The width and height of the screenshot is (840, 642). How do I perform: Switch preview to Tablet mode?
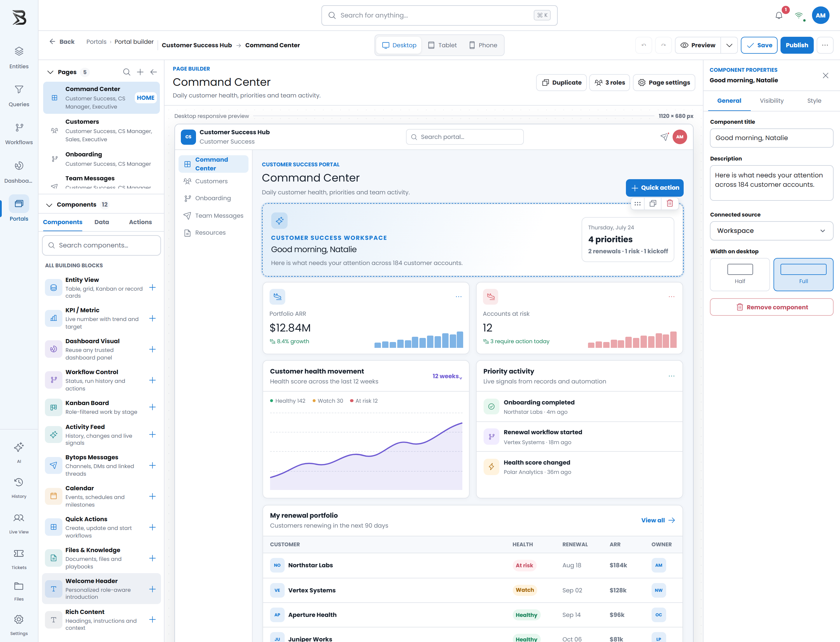tap(442, 45)
